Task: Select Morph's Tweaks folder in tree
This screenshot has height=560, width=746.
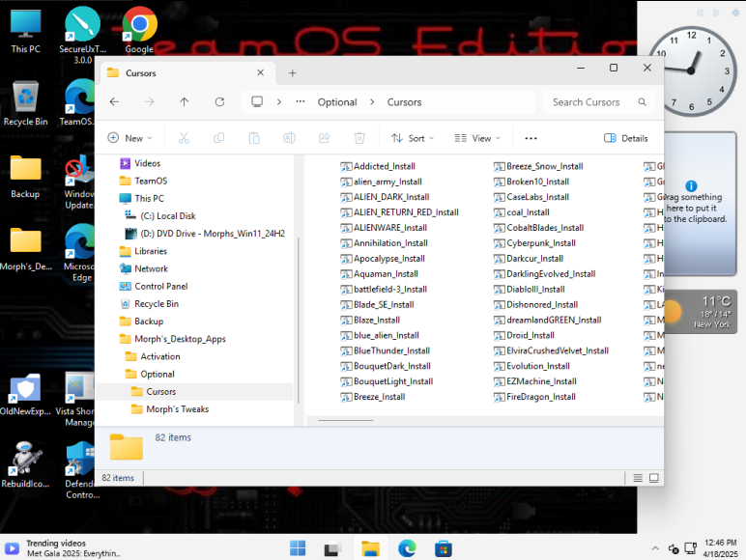Action: click(x=178, y=409)
